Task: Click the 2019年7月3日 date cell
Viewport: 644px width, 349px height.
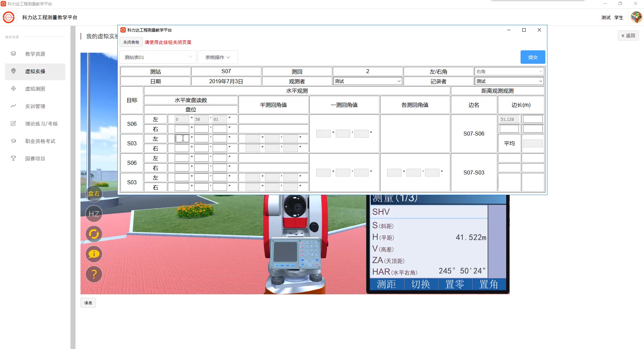Action: coord(226,81)
